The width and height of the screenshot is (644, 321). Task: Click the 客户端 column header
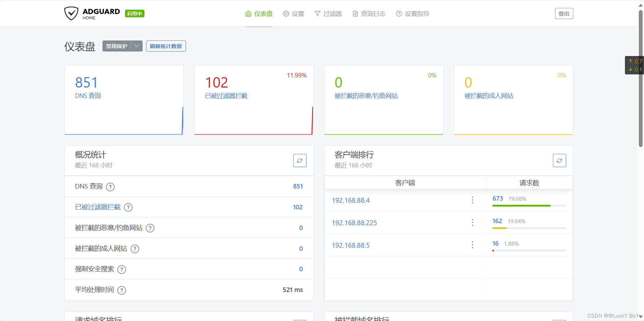(x=405, y=183)
